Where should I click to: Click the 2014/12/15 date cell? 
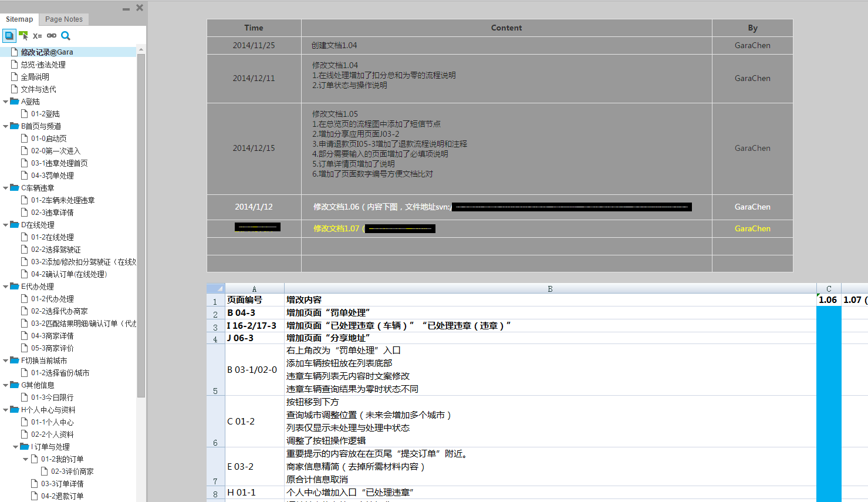[254, 148]
